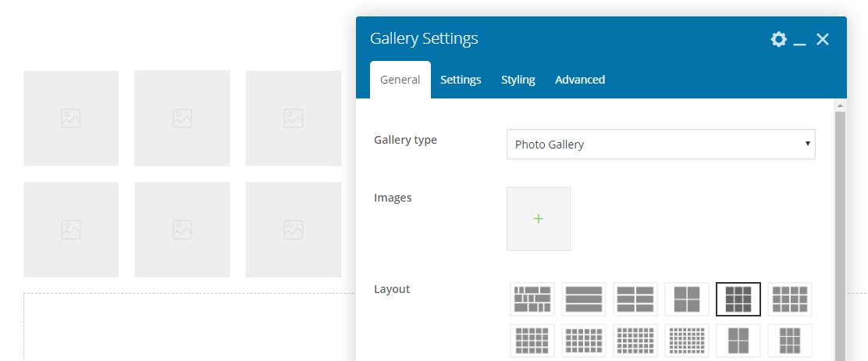This screenshot has width=868, height=361.
Task: Choose the single-column stacked rows layout
Action: pos(583,298)
